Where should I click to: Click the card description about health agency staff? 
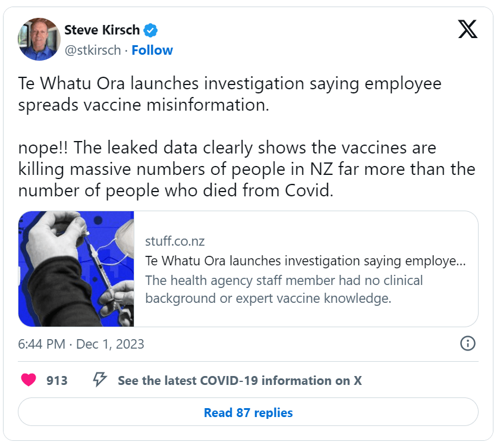(x=284, y=289)
